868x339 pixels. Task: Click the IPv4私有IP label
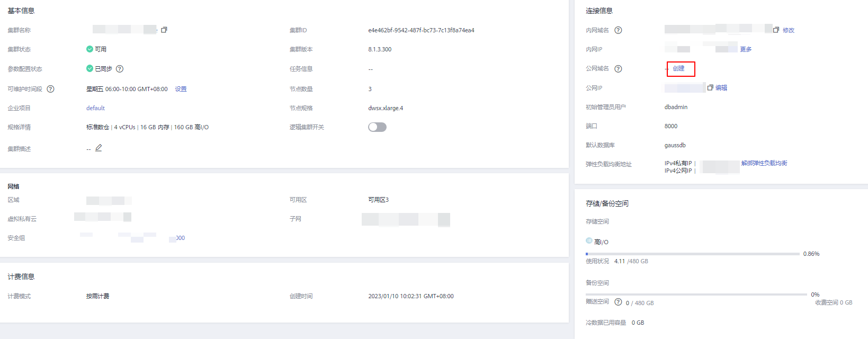[x=678, y=163]
